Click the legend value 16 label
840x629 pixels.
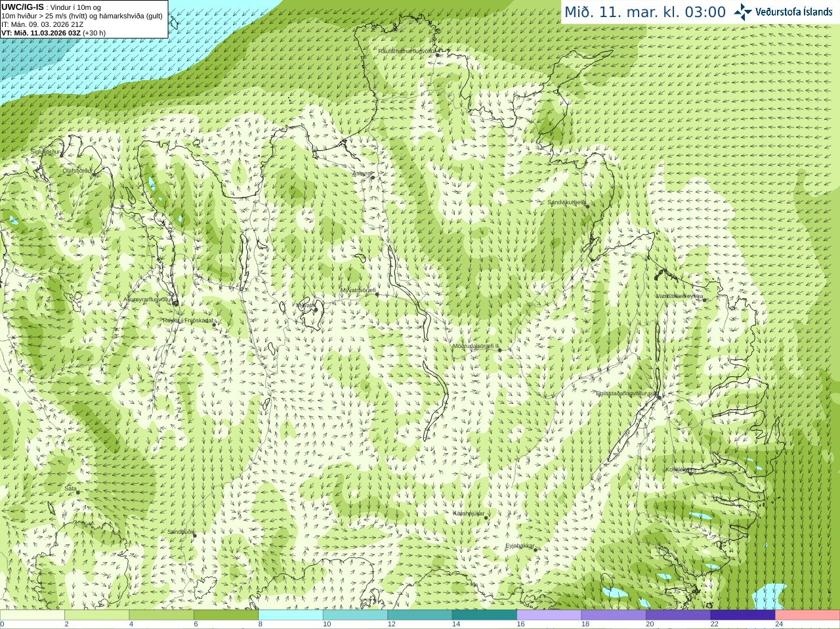(520, 624)
